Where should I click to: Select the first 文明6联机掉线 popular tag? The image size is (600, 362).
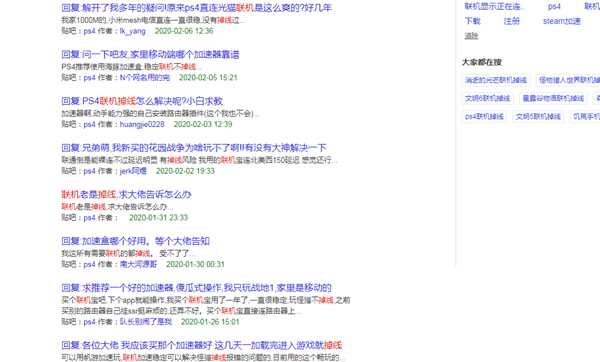(x=487, y=98)
